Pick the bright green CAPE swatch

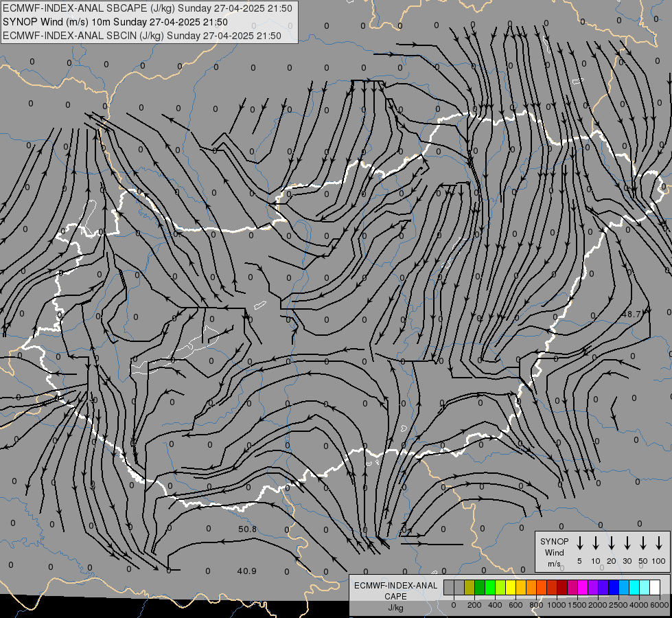point(490,587)
